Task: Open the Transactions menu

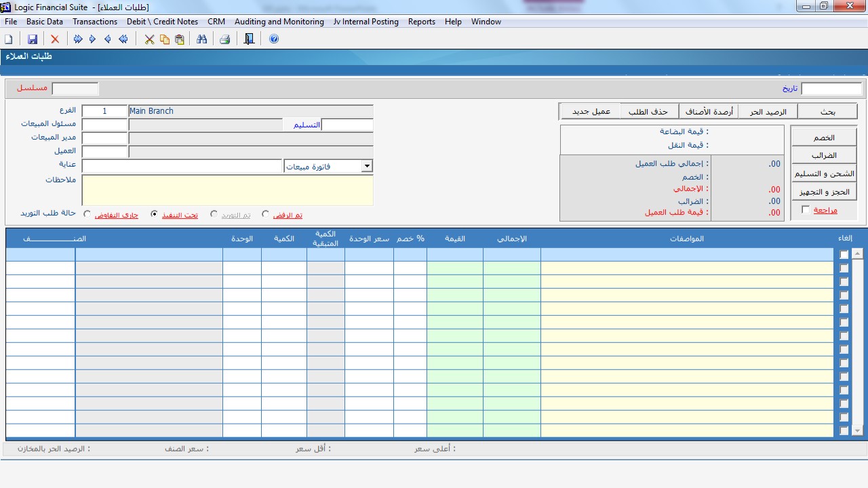Action: [x=95, y=22]
